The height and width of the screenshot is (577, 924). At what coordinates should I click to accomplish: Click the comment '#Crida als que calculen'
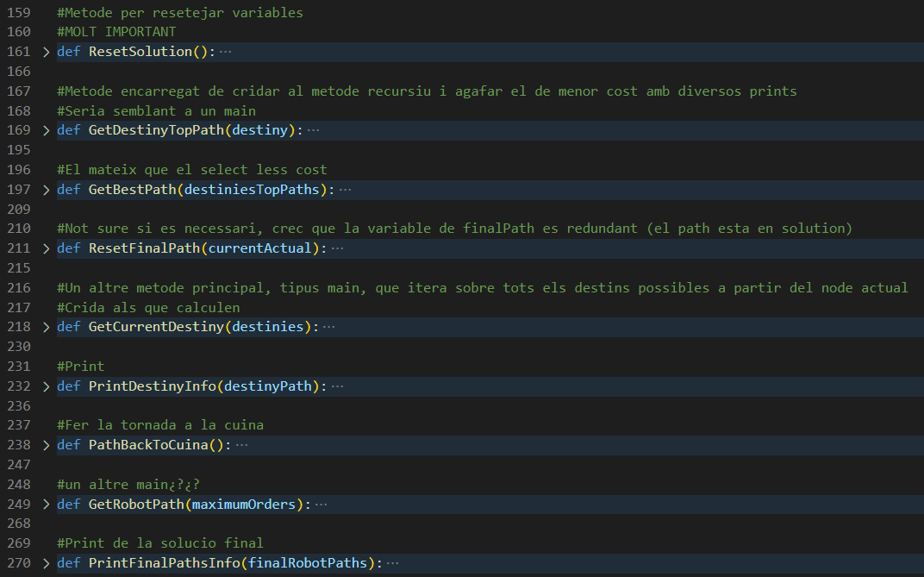(x=148, y=308)
